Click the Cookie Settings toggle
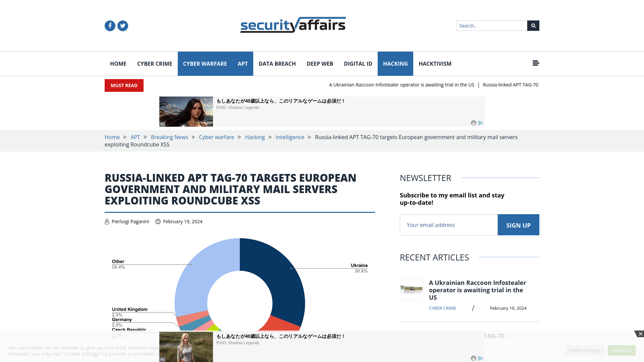The height and width of the screenshot is (362, 644). 585,350
